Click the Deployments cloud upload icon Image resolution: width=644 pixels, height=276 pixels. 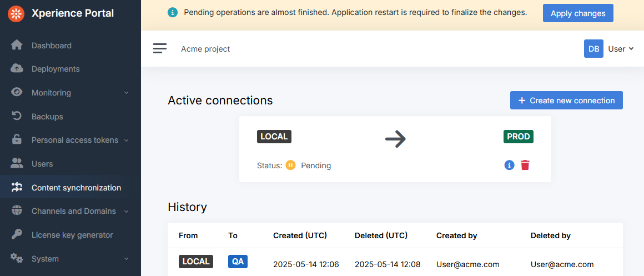coord(17,68)
